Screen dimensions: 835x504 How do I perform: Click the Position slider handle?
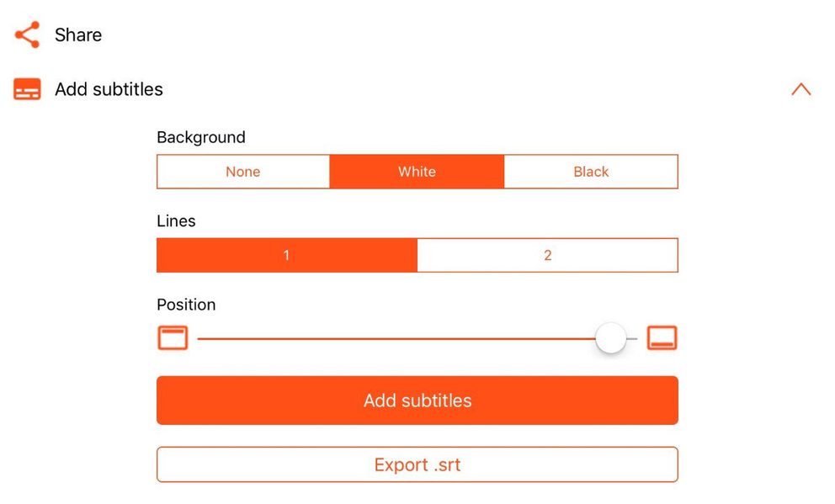(610, 338)
